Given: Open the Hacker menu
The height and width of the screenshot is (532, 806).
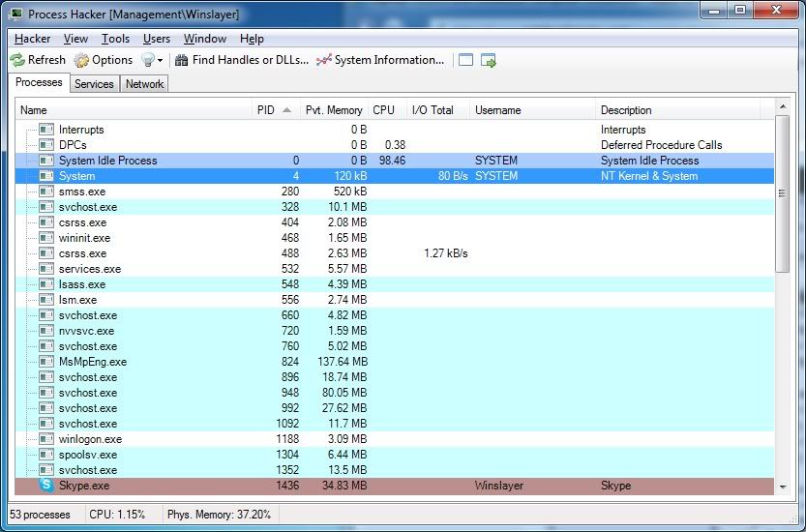Looking at the screenshot, I should (32, 39).
